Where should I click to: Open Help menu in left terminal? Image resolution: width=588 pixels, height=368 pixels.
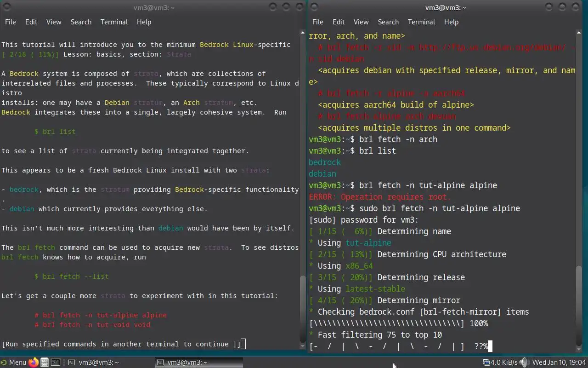pyautogui.click(x=144, y=22)
